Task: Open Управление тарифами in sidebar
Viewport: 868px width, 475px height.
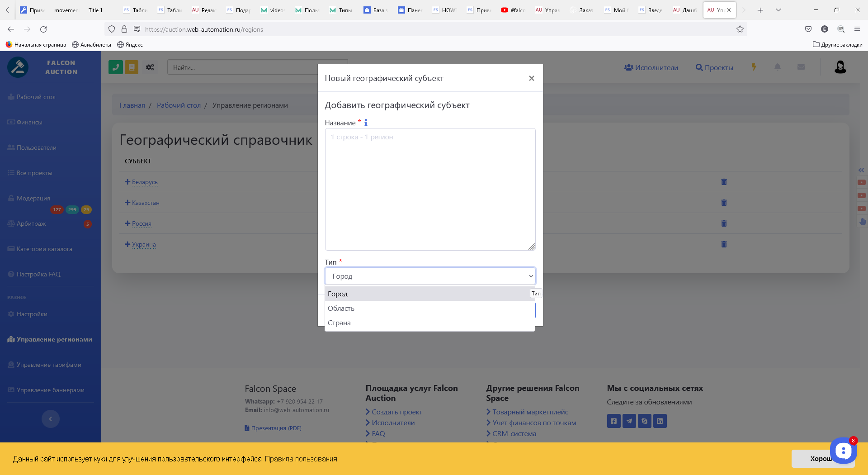Action: [x=49, y=365]
